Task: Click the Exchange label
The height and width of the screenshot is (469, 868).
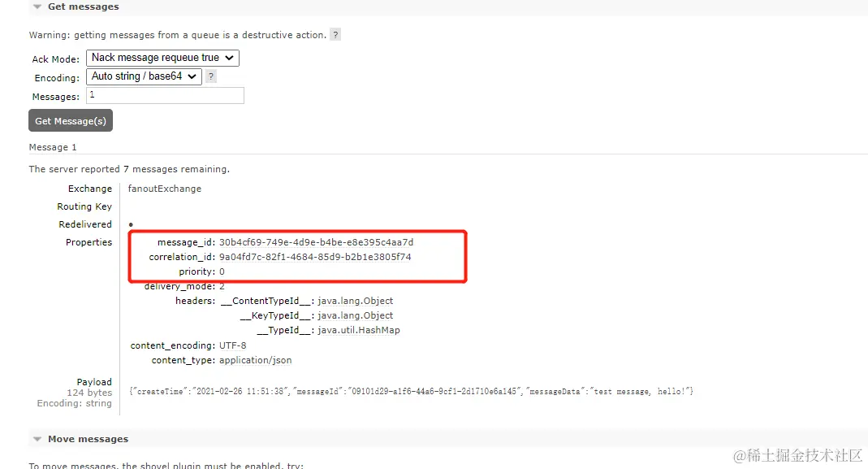Action: coord(89,189)
